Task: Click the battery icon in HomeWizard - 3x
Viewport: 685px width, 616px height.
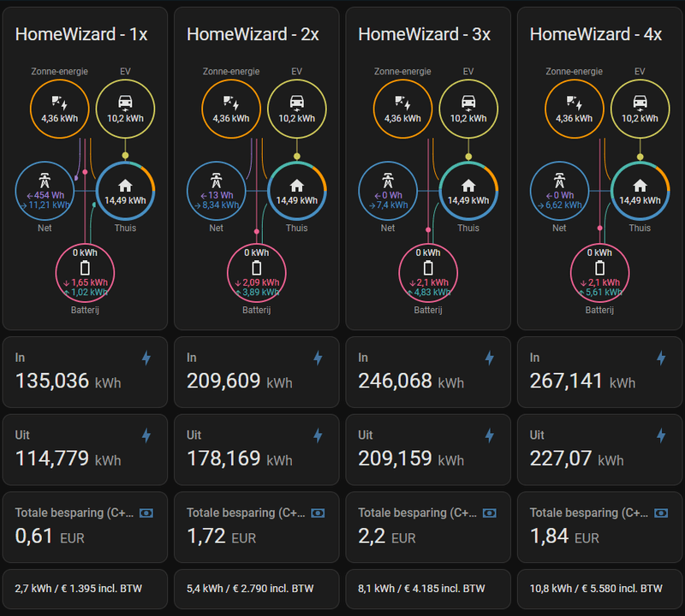Action: [x=428, y=267]
